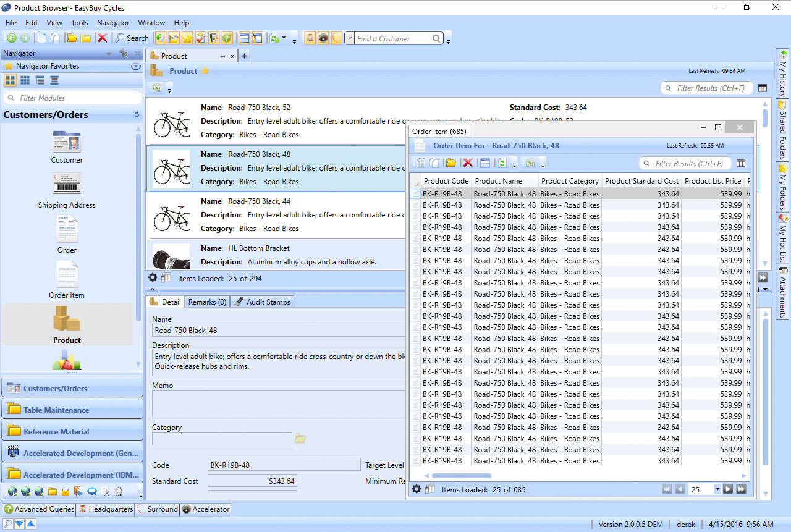
Task: Switch Navigator to tree list view
Action: click(x=40, y=80)
